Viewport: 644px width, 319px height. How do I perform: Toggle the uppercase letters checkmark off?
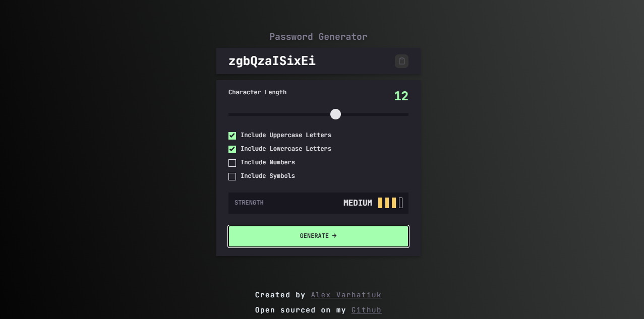pos(232,135)
